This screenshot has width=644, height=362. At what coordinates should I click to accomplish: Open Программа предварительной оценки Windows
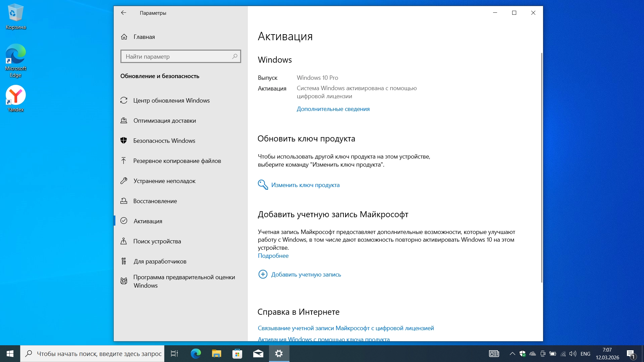click(184, 281)
